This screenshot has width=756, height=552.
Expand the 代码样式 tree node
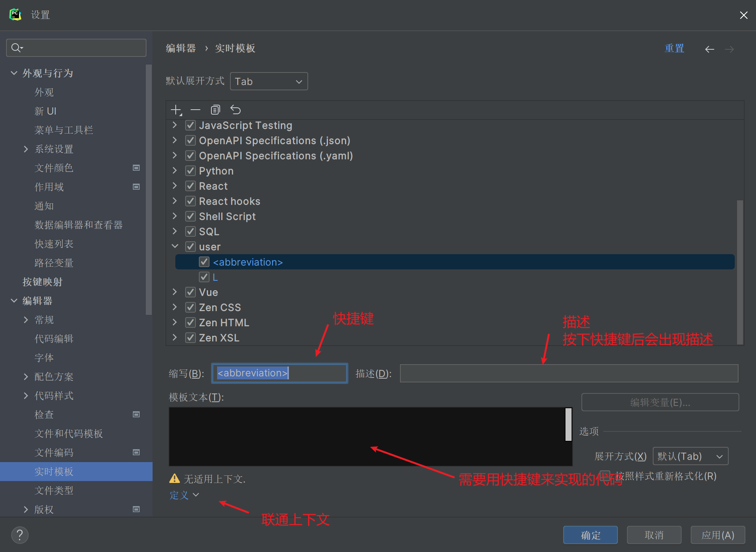[26, 395]
